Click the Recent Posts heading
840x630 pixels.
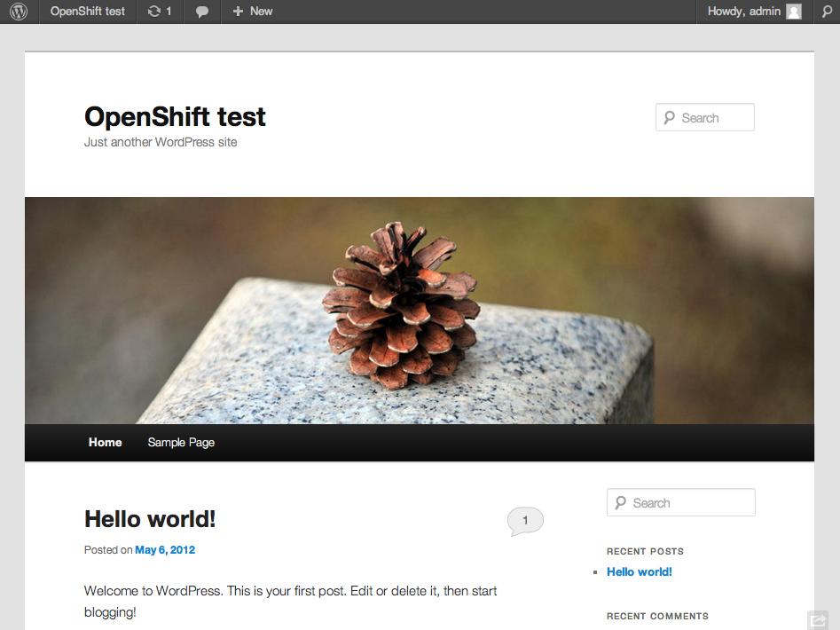click(645, 551)
